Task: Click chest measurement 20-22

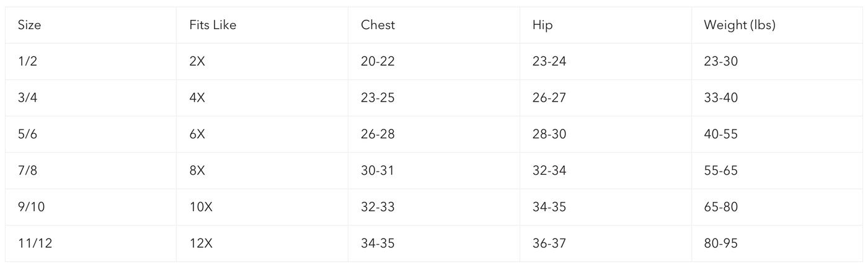Action: (378, 61)
